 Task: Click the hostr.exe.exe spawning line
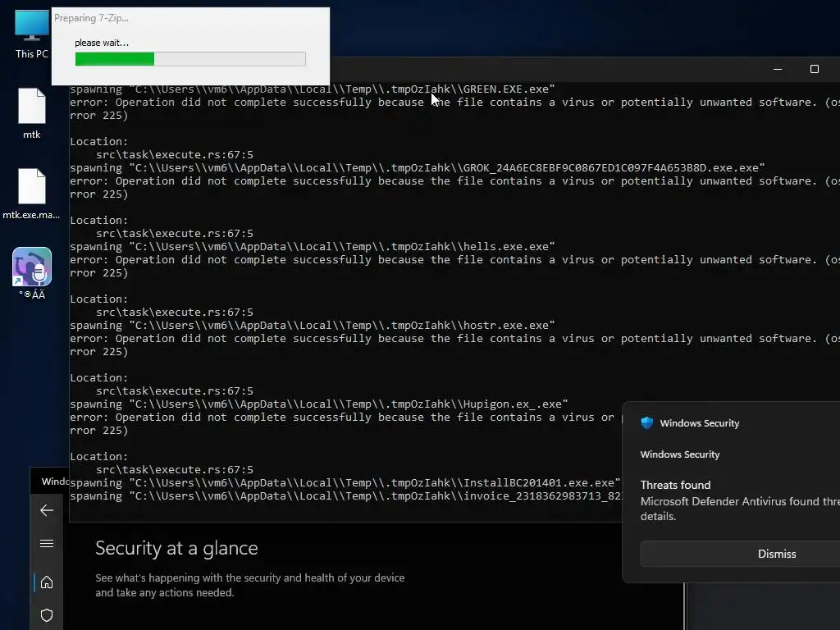313,325
